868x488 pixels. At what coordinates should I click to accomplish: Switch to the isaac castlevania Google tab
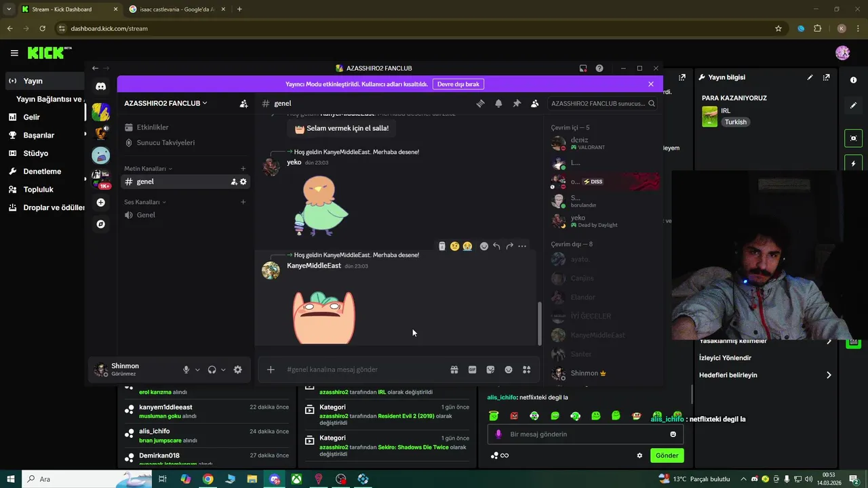[178, 9]
